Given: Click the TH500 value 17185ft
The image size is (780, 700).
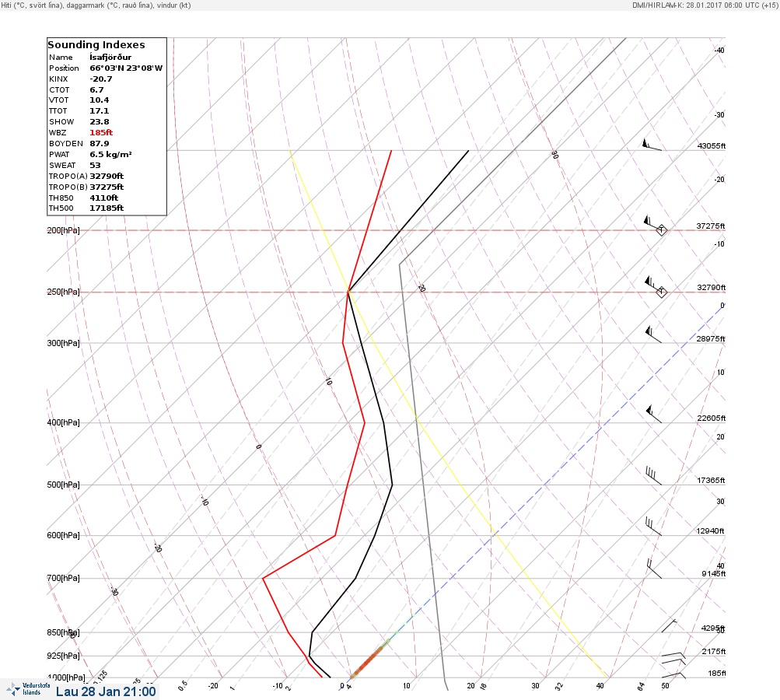Looking at the screenshot, I should (107, 208).
